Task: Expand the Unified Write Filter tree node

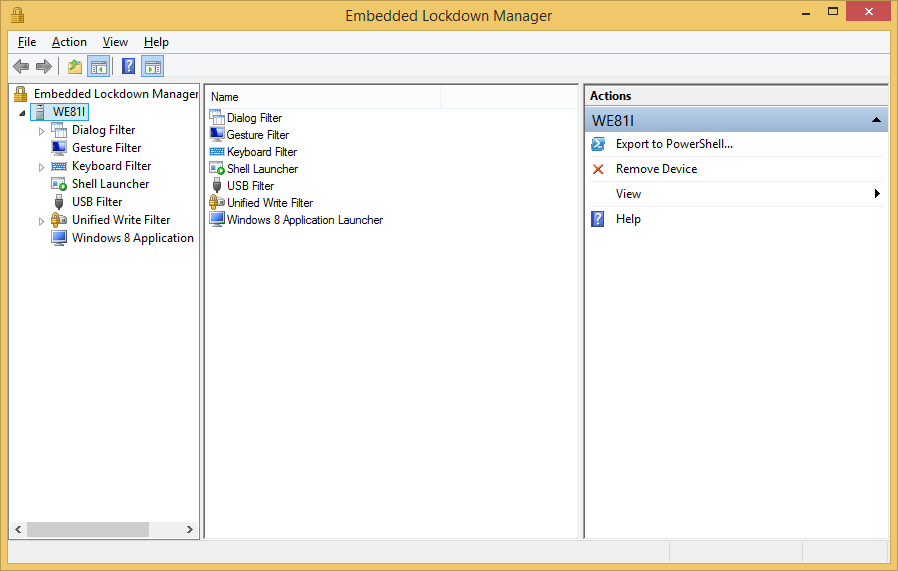Action: (x=41, y=221)
